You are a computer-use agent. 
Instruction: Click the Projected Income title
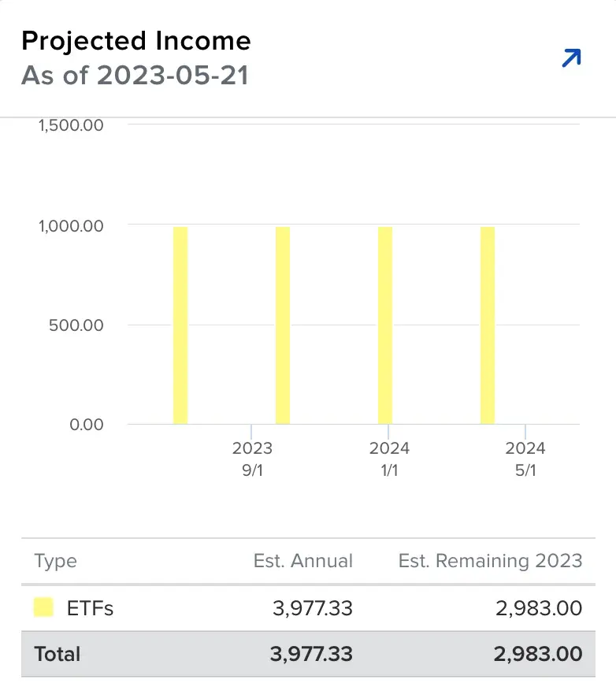click(135, 41)
